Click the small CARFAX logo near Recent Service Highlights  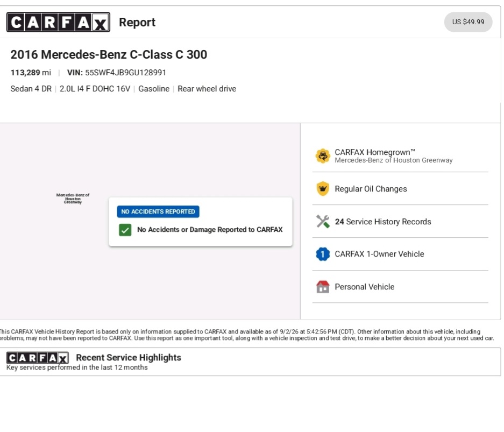tap(37, 358)
